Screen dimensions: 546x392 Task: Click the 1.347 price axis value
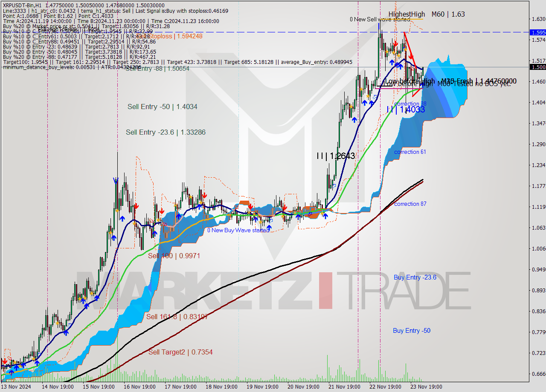point(538,123)
